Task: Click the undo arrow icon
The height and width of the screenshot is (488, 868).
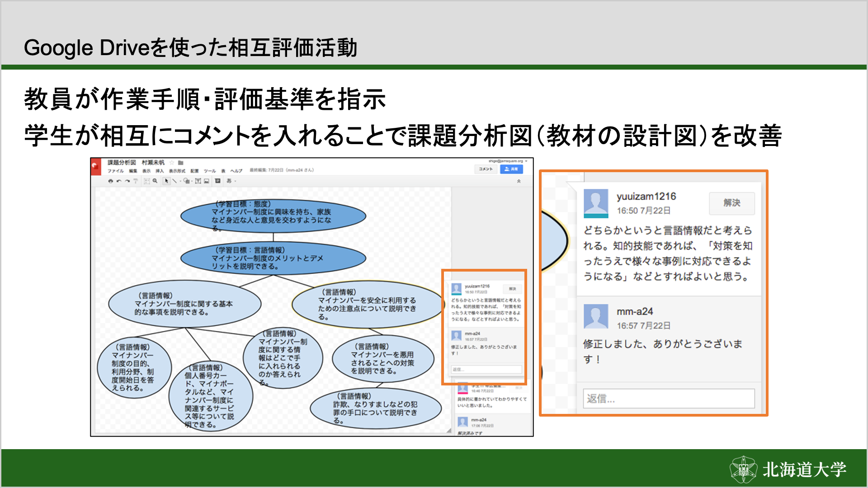Action: (119, 181)
